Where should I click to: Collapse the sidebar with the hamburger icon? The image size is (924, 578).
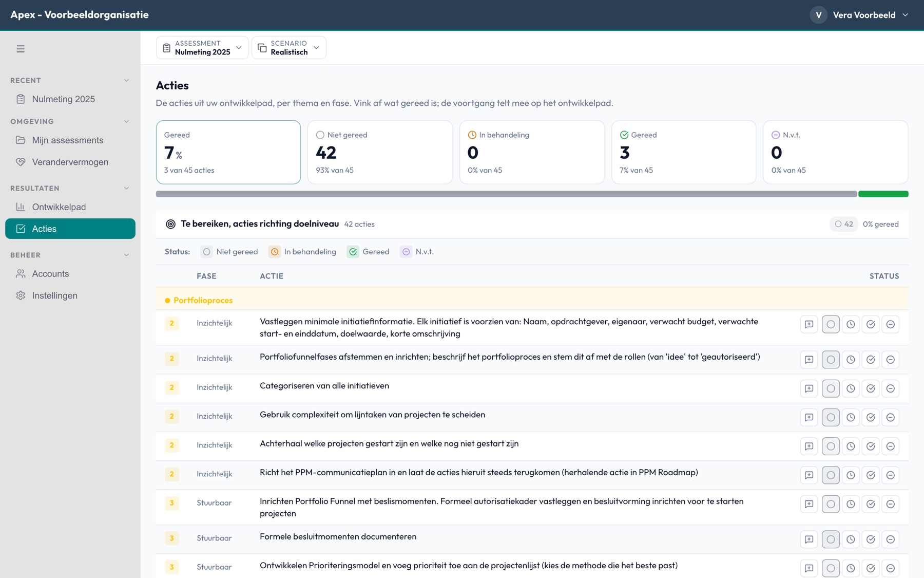click(21, 49)
